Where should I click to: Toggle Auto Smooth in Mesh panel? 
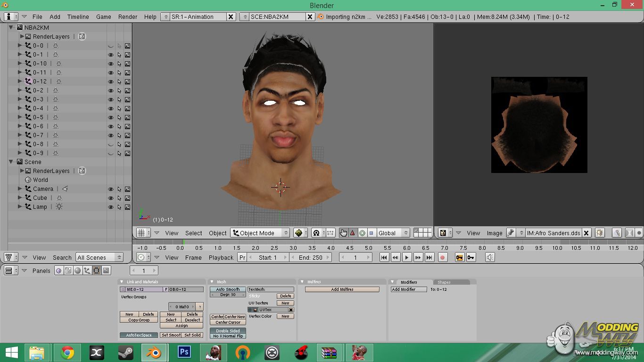(228, 289)
